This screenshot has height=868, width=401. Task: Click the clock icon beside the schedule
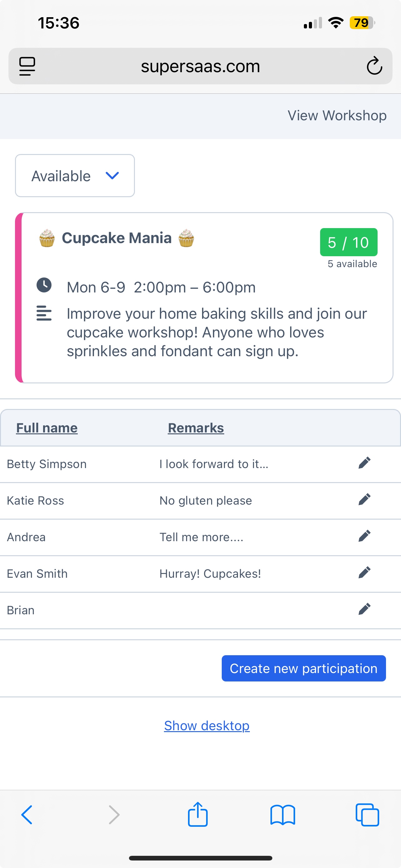44,285
